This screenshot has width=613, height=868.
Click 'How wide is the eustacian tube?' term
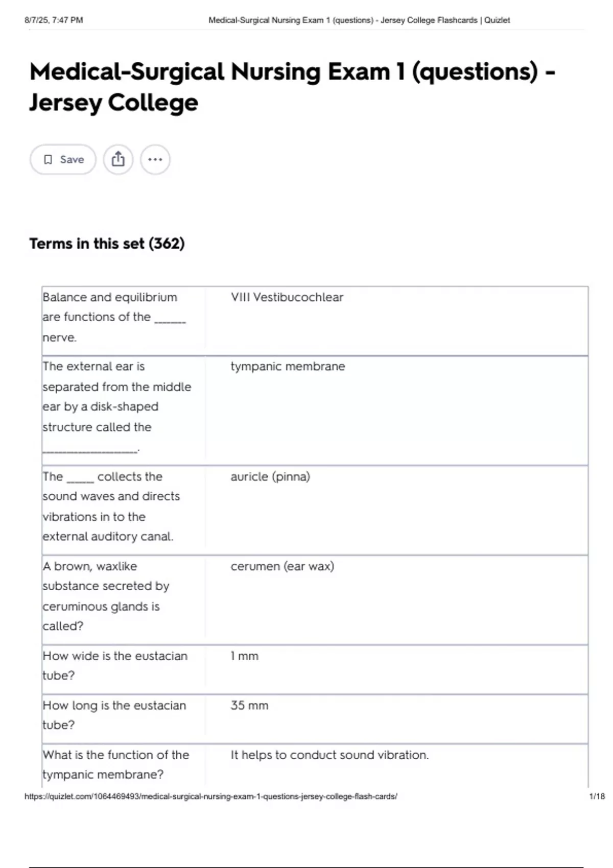point(115,665)
